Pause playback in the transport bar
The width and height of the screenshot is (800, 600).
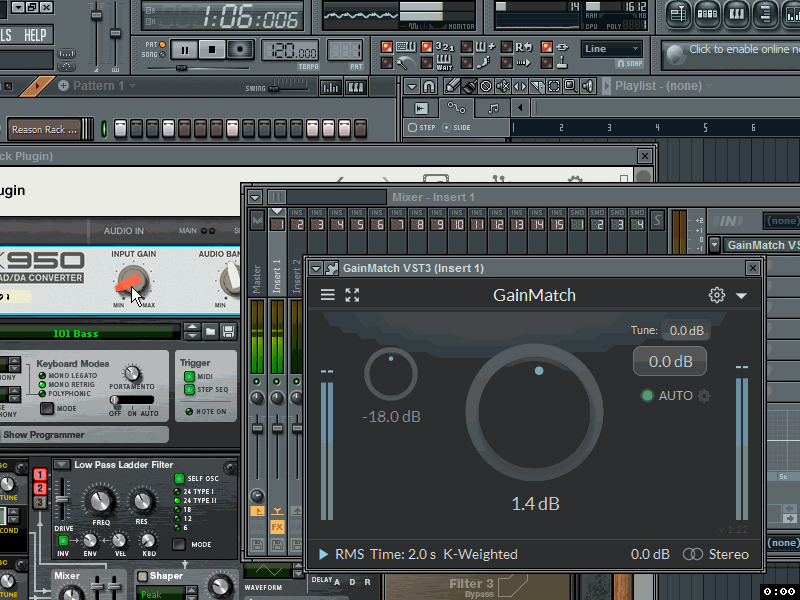tap(185, 50)
